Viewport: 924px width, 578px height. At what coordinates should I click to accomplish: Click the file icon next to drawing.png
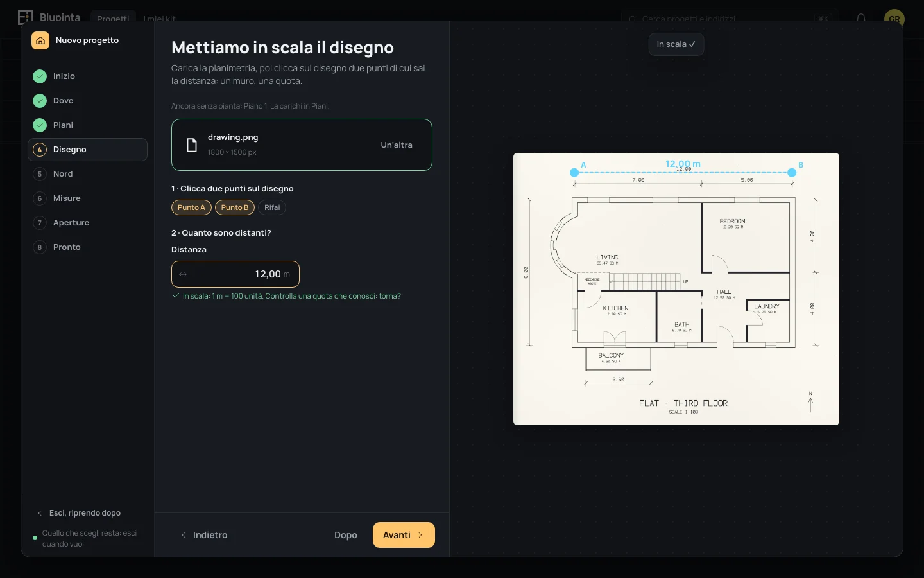pos(191,145)
